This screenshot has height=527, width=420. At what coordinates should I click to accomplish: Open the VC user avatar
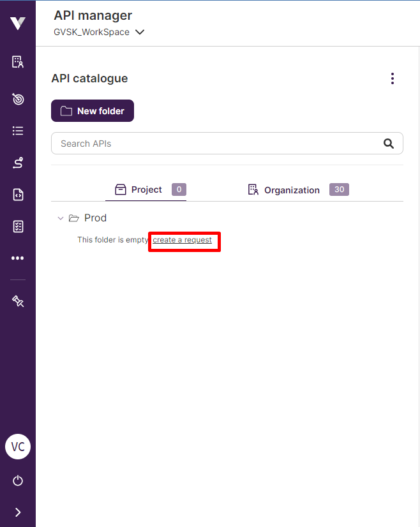pyautogui.click(x=18, y=447)
